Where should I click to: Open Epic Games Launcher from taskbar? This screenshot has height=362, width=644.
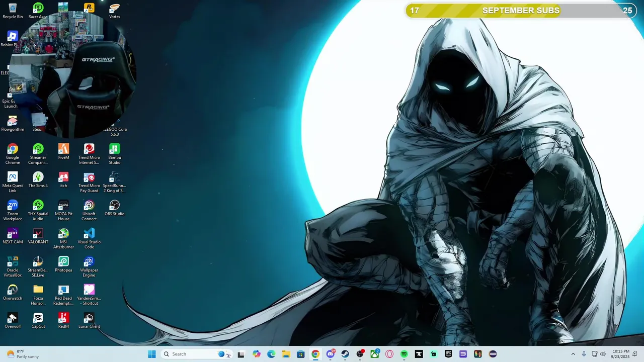pos(448,354)
